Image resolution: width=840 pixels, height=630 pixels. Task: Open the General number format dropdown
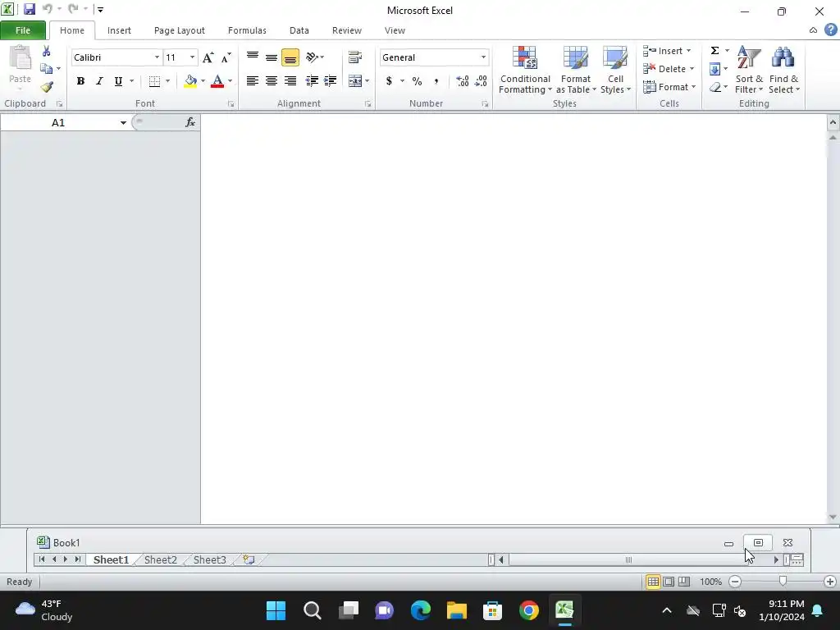[483, 57]
